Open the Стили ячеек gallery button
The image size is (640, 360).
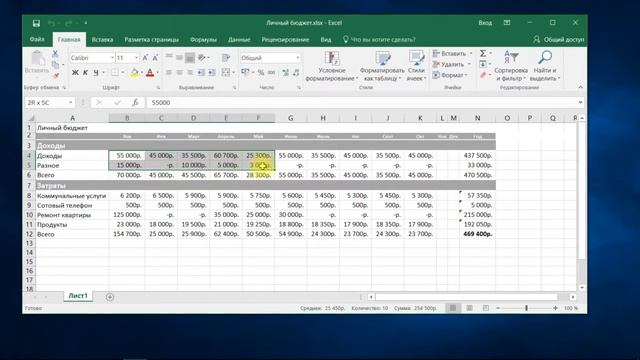point(416,66)
